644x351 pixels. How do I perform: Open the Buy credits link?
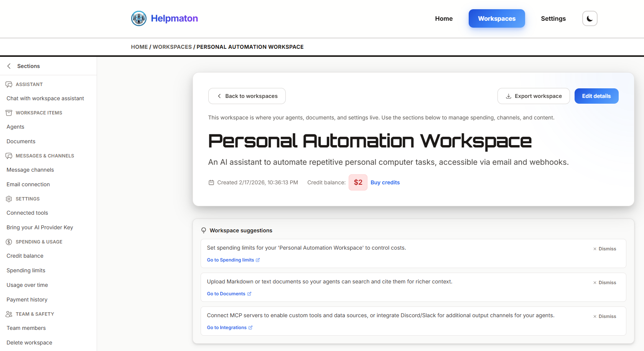[385, 182]
